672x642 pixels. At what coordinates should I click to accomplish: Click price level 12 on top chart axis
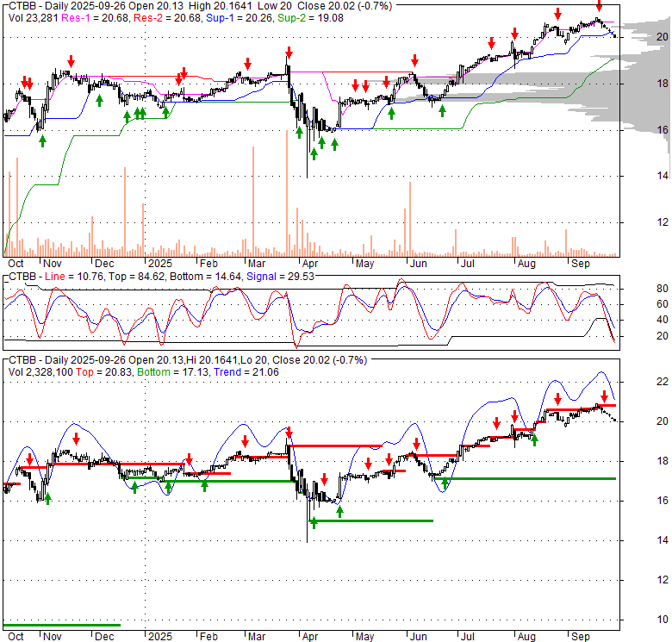tap(663, 222)
